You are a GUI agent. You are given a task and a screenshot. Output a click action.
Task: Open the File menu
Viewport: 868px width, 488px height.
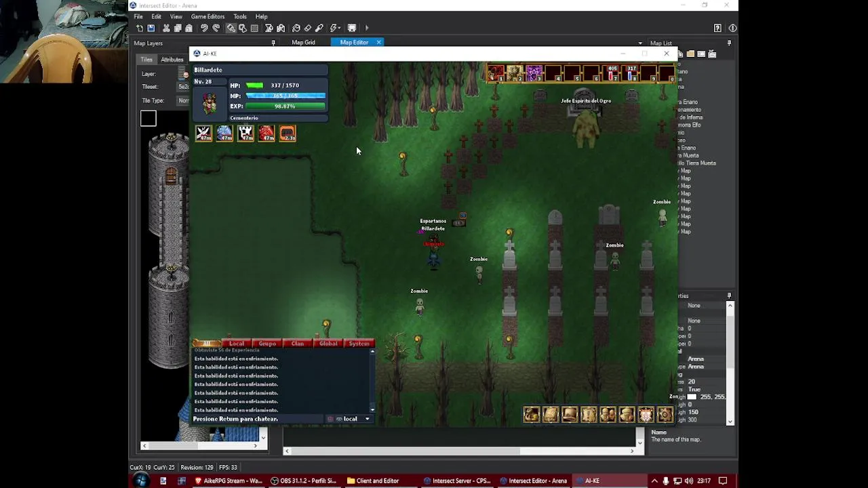[138, 16]
